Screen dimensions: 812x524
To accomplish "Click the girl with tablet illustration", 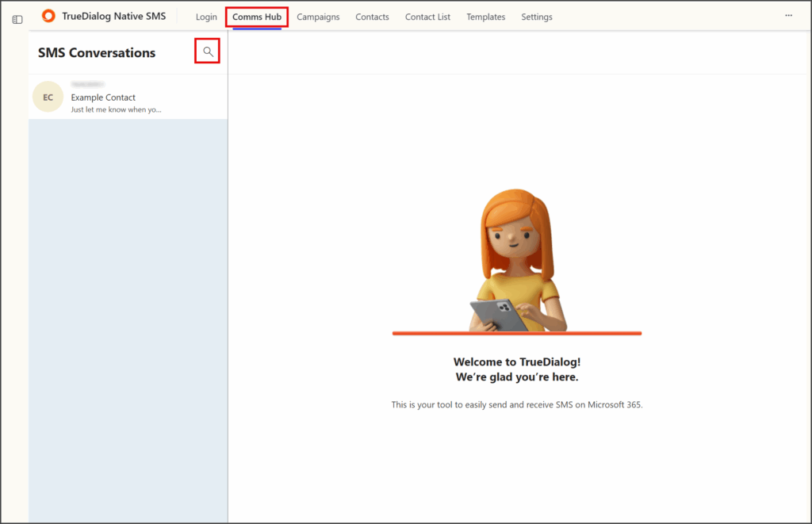I will 517,261.
